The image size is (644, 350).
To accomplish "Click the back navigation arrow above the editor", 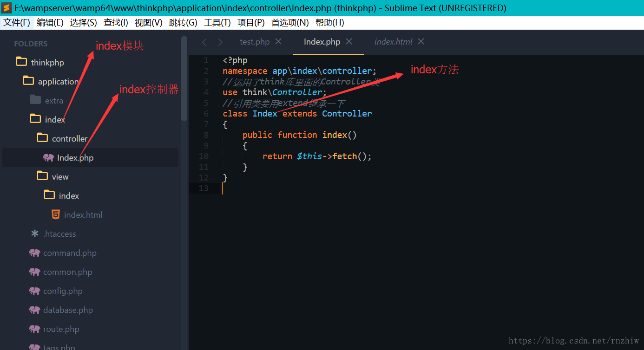I will [204, 42].
